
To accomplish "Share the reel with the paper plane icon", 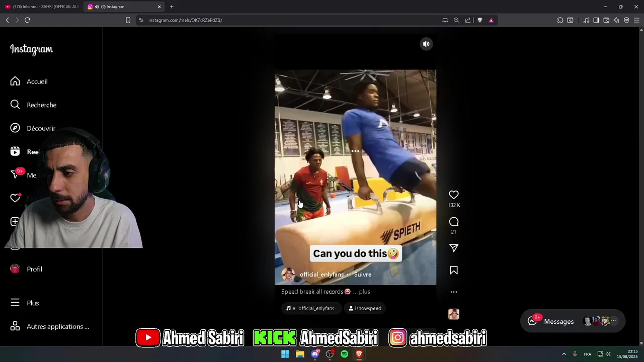I will click(x=454, y=248).
